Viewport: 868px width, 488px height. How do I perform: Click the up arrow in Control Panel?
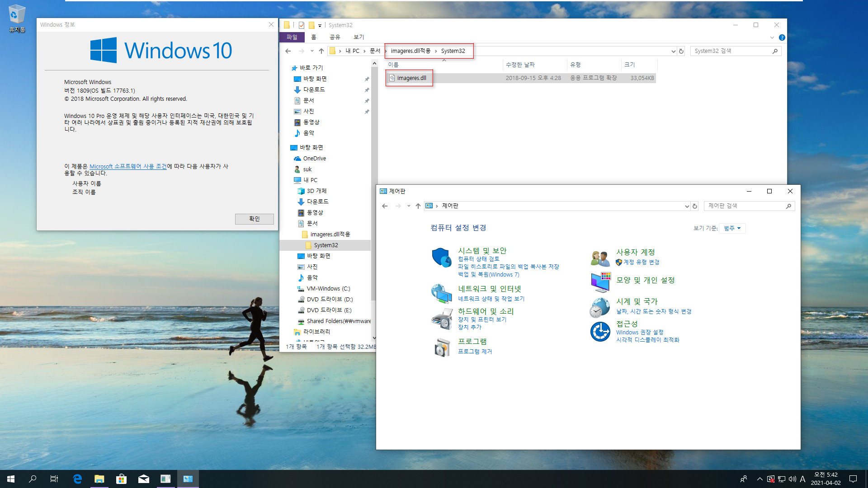point(418,206)
